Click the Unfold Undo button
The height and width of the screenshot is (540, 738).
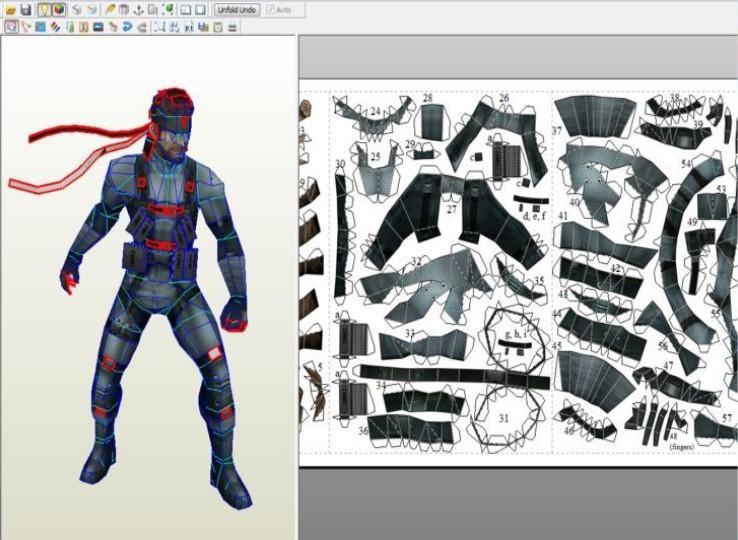point(237,9)
